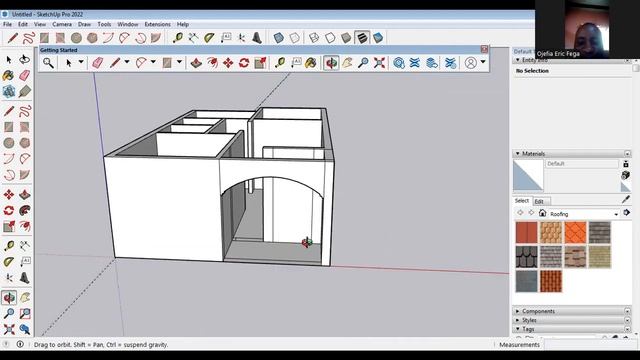Screen dimensions: 640x360
Task: Collapse the Materials panel
Action: 518,154
